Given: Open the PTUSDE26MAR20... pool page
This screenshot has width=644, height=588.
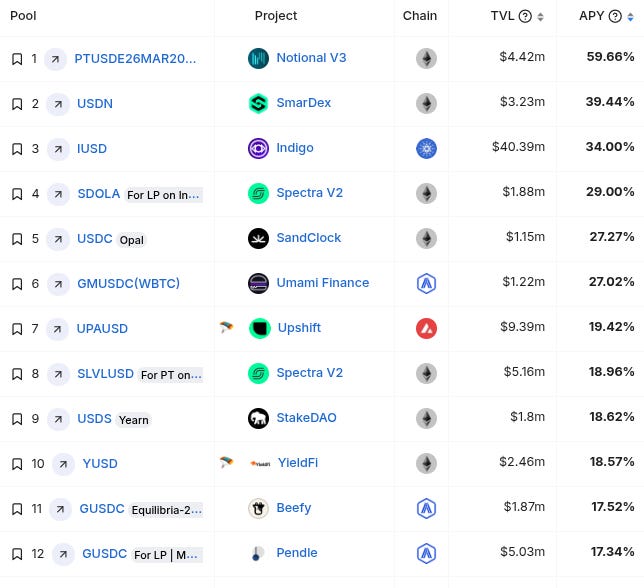Looking at the screenshot, I should pyautogui.click(x=135, y=59).
